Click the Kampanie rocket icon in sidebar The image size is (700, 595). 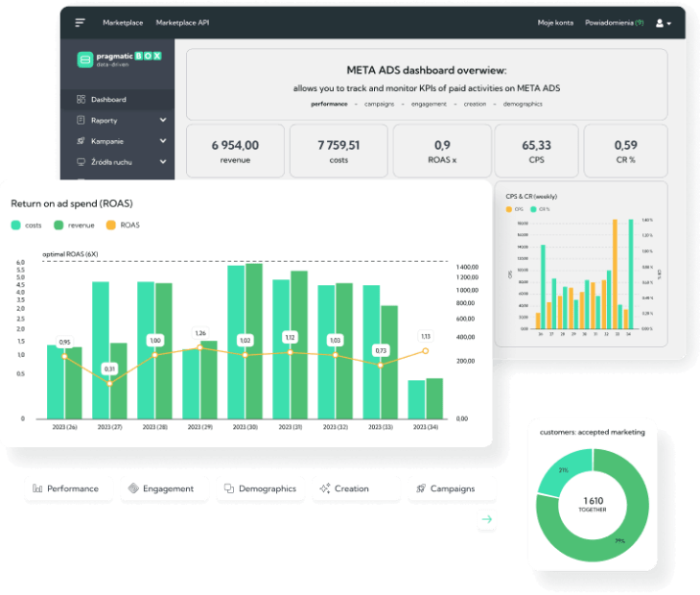point(82,141)
